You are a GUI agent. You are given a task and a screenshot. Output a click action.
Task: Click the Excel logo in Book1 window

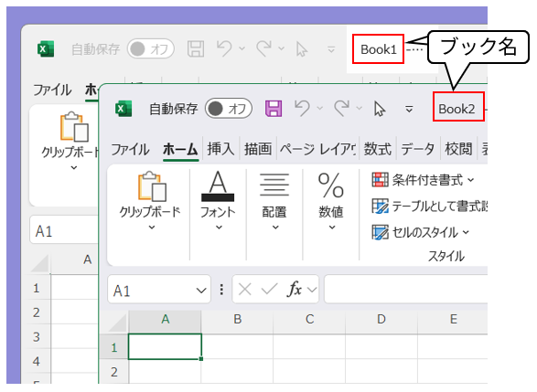click(x=46, y=49)
